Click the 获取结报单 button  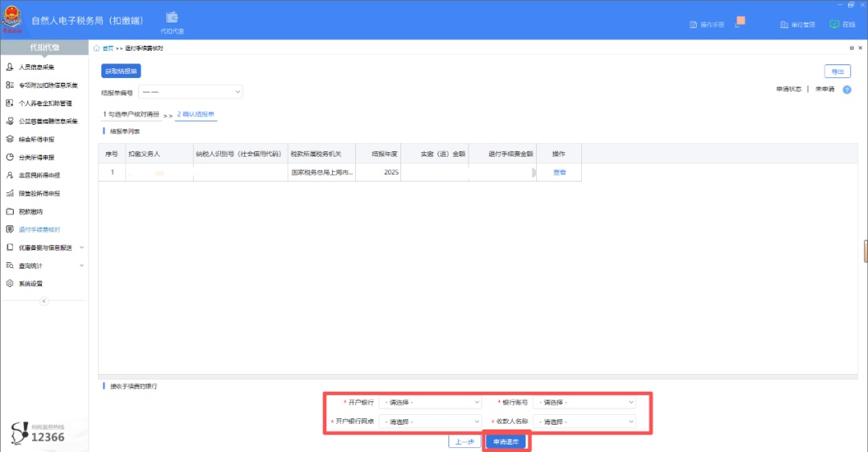tap(121, 72)
